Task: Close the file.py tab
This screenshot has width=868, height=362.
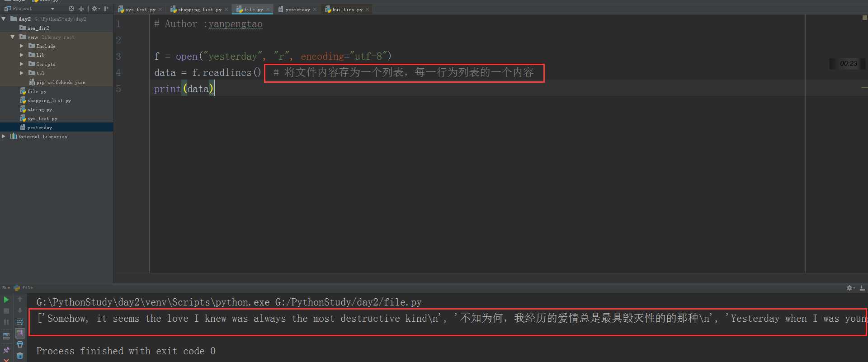Action: tap(268, 9)
